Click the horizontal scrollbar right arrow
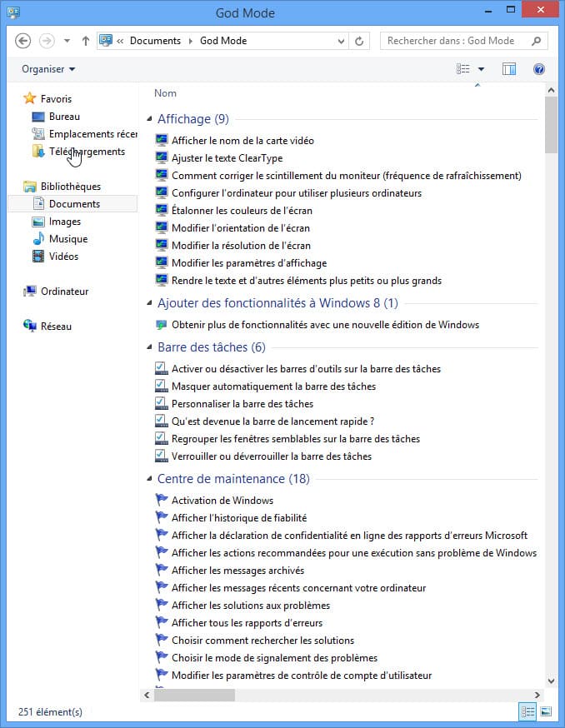Screen dimensions: 565x728 [x=537, y=695]
